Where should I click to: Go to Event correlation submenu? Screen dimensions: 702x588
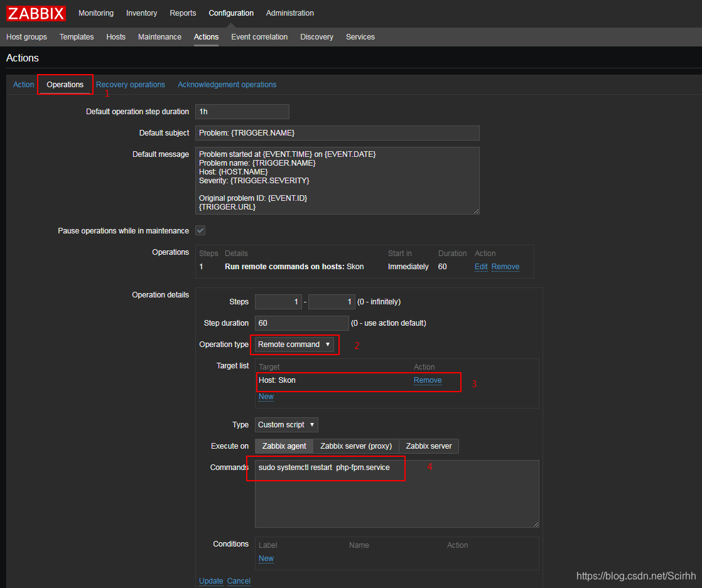(259, 36)
